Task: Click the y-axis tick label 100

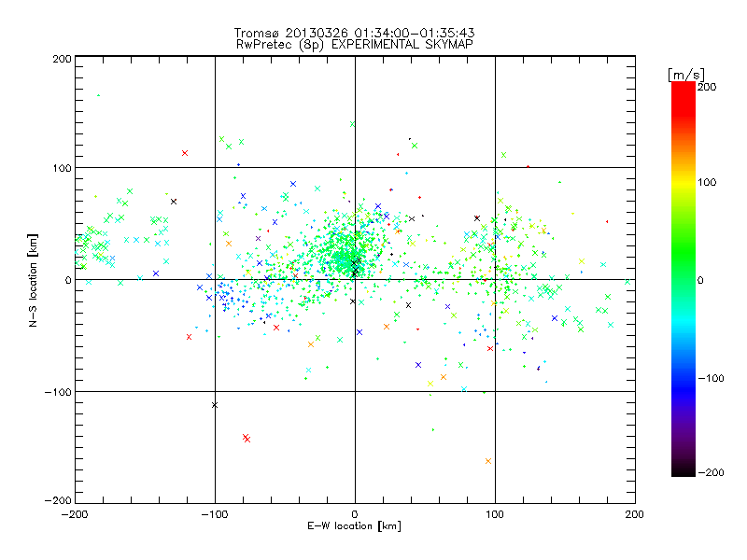Action: coord(62,168)
